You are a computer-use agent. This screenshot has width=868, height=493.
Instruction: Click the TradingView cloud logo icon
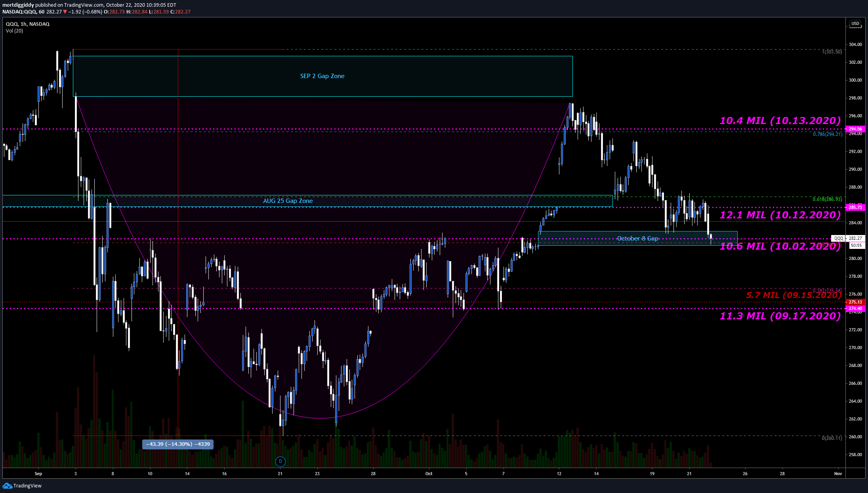pyautogui.click(x=7, y=485)
